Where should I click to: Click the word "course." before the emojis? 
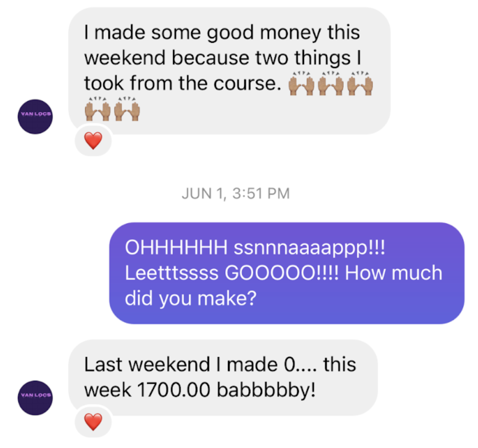point(247,83)
